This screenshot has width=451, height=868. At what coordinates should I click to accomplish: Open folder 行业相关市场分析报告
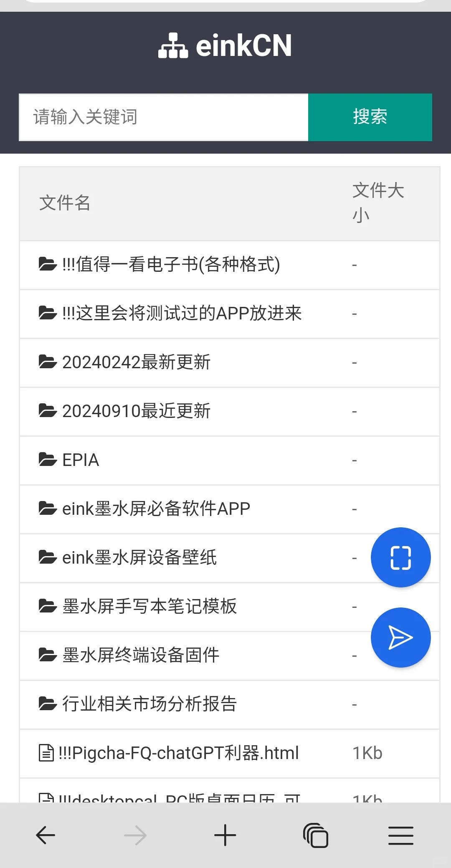pos(149,704)
